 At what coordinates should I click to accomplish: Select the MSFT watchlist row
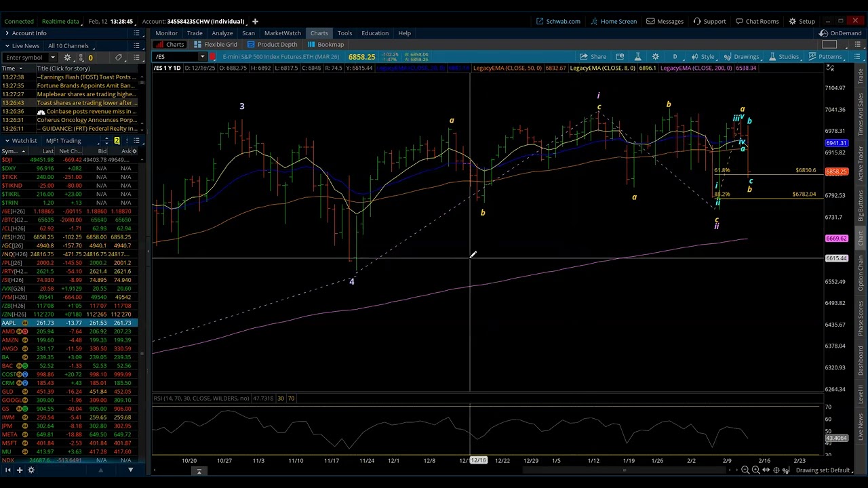pyautogui.click(x=68, y=443)
